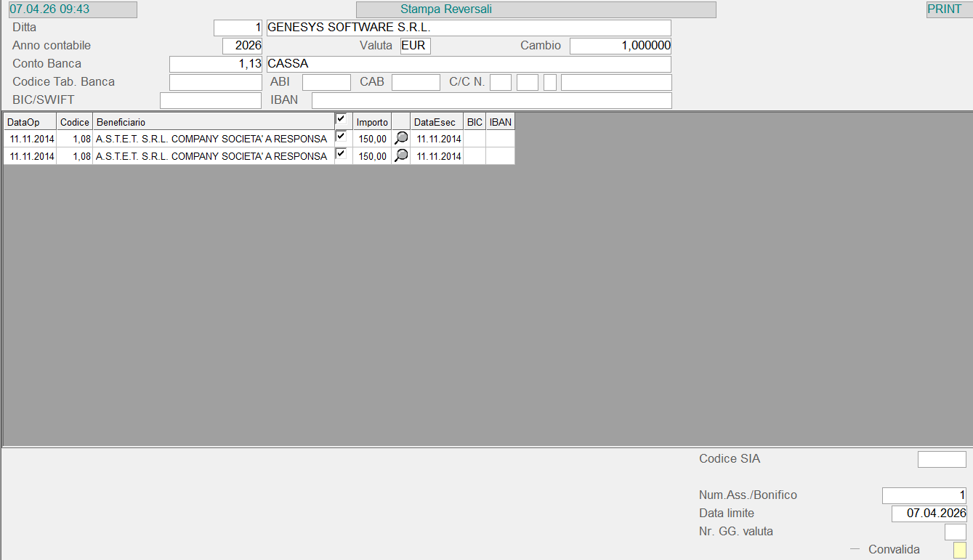Click the Importo column header
973x560 pixels.
pyautogui.click(x=371, y=122)
